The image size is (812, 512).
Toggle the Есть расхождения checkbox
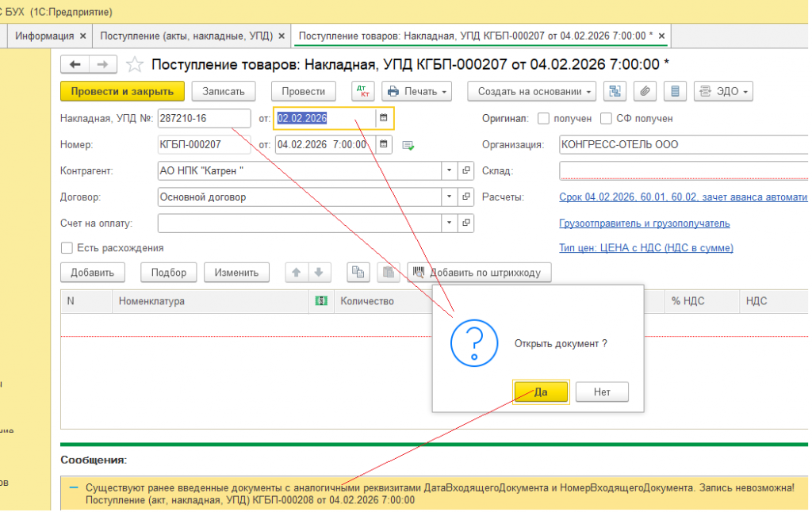pos(67,248)
